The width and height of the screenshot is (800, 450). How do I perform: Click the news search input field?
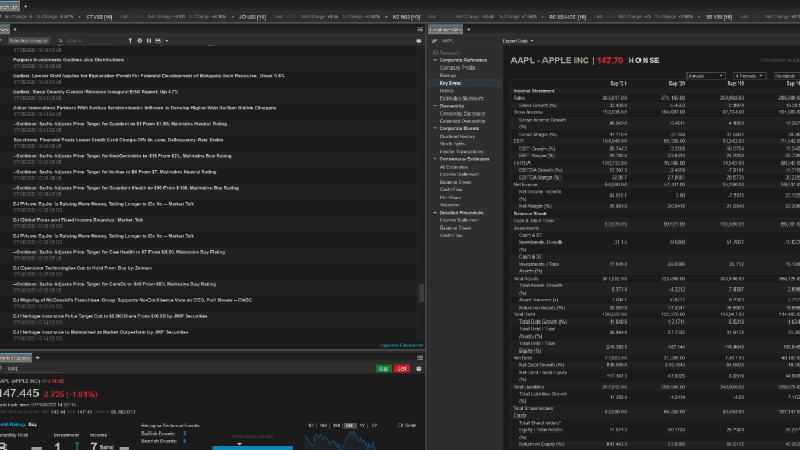pyautogui.click(x=94, y=41)
